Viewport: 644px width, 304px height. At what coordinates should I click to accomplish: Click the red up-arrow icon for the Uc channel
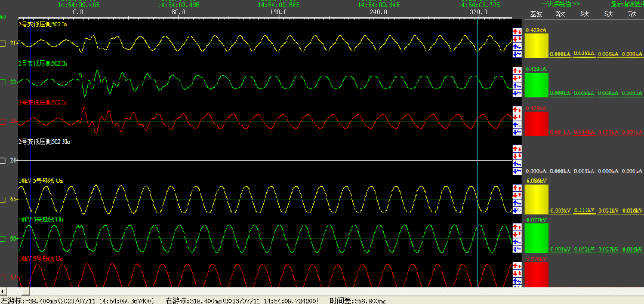tap(517, 266)
